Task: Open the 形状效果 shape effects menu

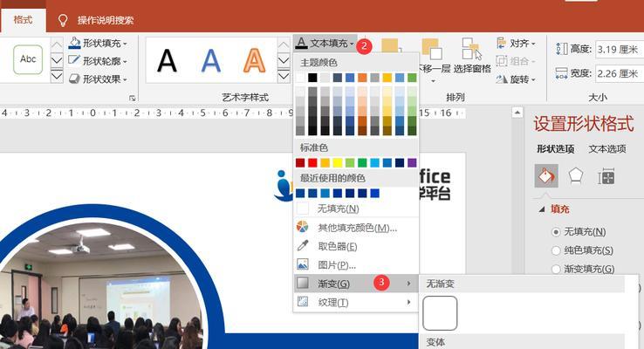Action: (98, 79)
